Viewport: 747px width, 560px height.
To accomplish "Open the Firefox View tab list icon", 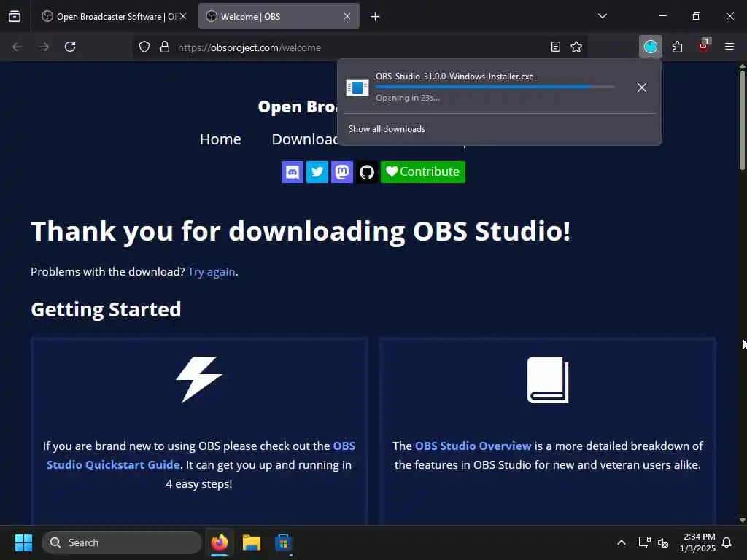I will (15, 16).
